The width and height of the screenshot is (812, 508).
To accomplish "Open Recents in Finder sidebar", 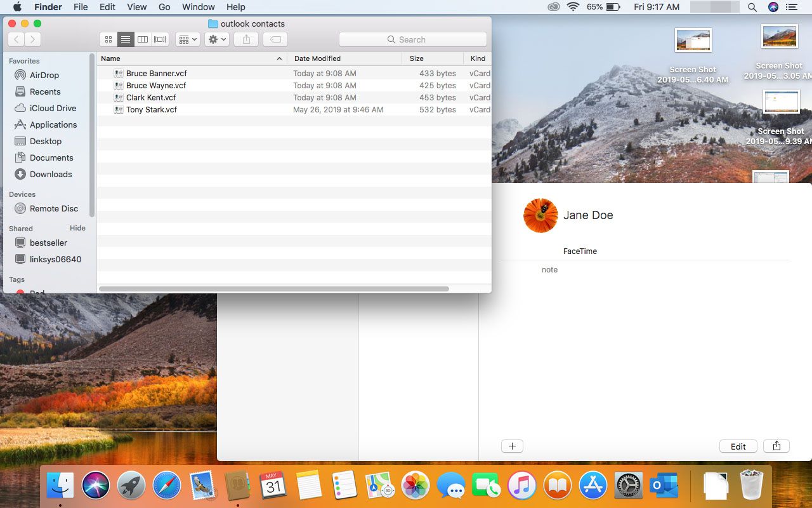I will click(45, 91).
